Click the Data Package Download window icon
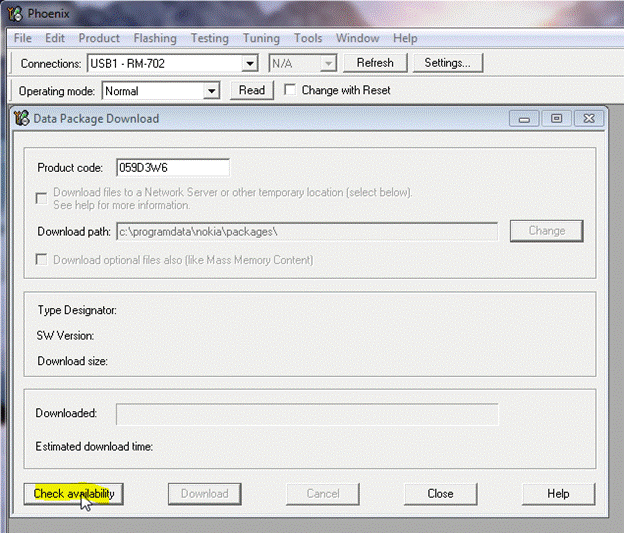The width and height of the screenshot is (624, 533). click(x=21, y=118)
